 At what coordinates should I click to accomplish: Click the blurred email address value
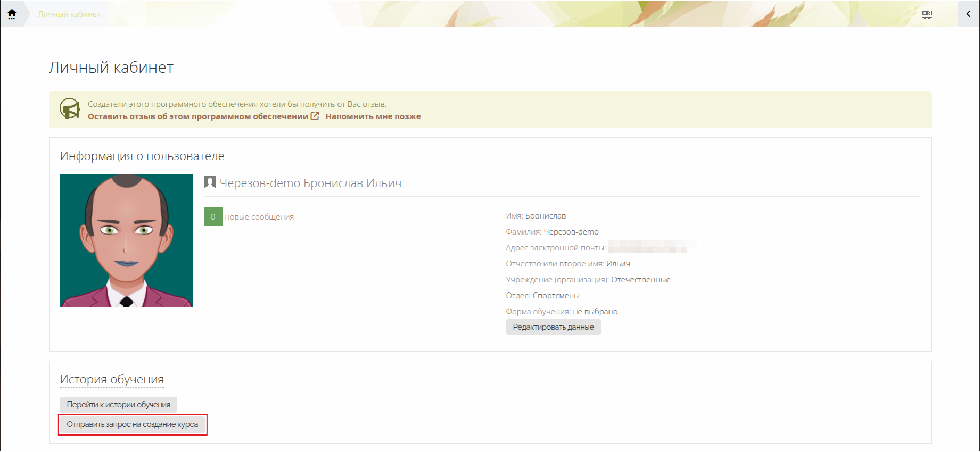[652, 248]
